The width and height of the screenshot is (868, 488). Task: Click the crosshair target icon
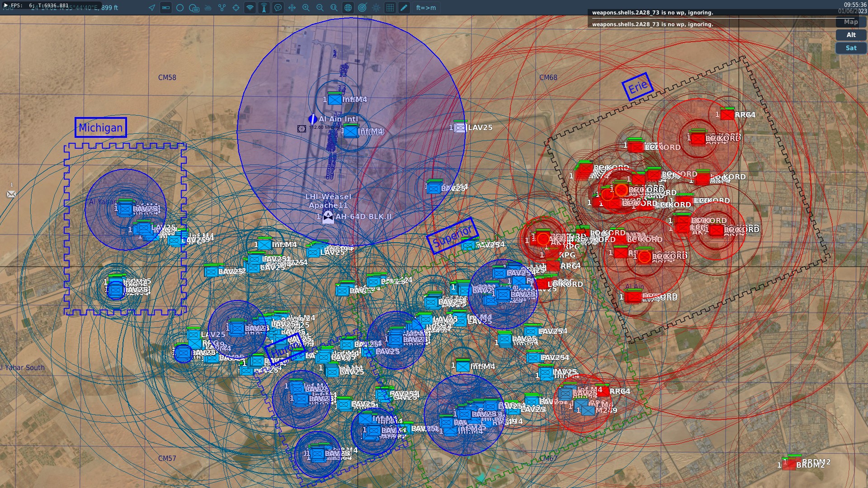[236, 8]
